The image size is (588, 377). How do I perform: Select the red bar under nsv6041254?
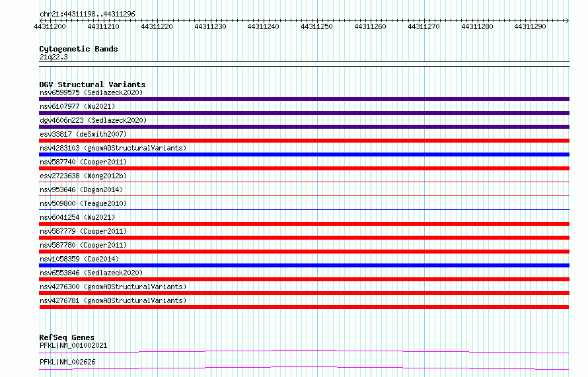point(304,224)
